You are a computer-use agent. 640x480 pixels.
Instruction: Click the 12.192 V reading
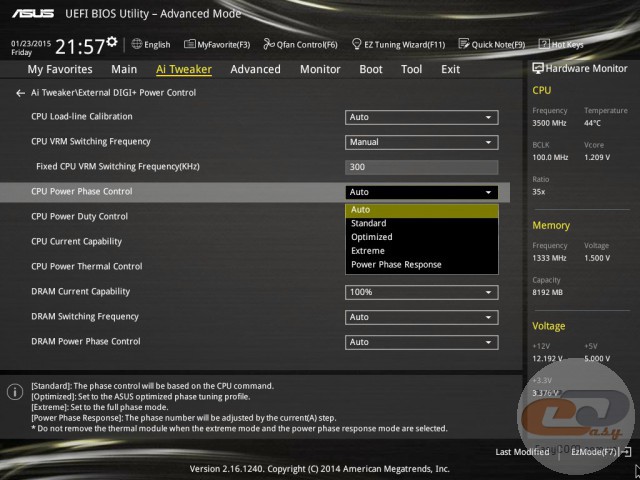[548, 358]
